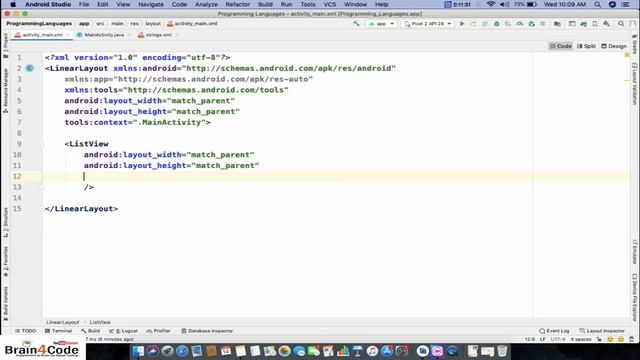Open the Logcat tool window
This screenshot has width=640, height=360.
(x=123, y=331)
